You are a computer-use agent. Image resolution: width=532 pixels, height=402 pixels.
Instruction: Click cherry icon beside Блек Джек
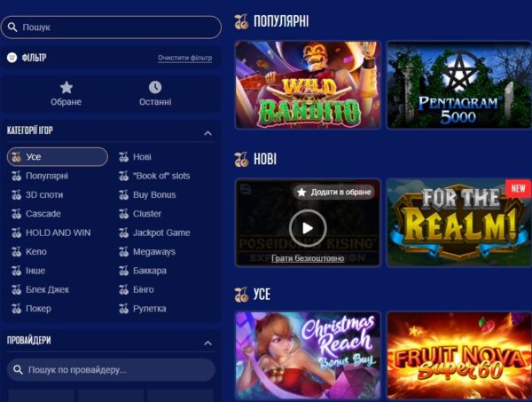(16, 290)
